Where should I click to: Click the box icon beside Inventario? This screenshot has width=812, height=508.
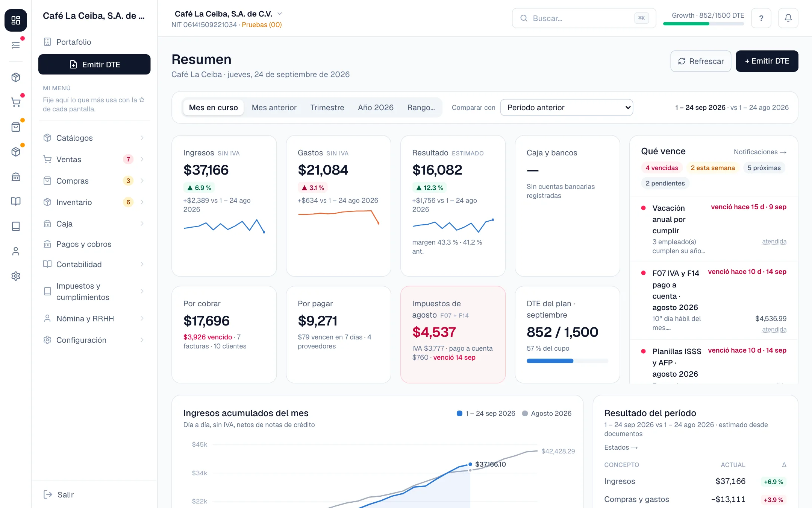[x=47, y=202]
